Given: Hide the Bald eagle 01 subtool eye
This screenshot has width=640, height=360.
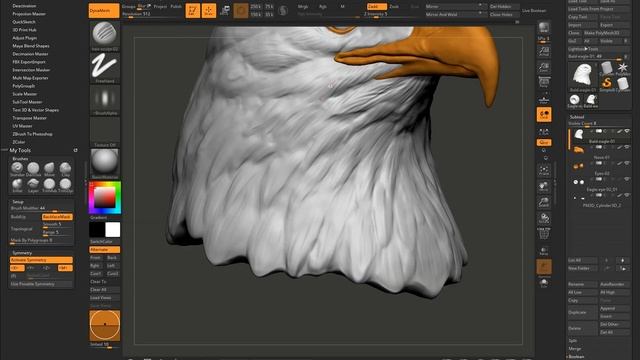Looking at the screenshot, I should point(627,131).
